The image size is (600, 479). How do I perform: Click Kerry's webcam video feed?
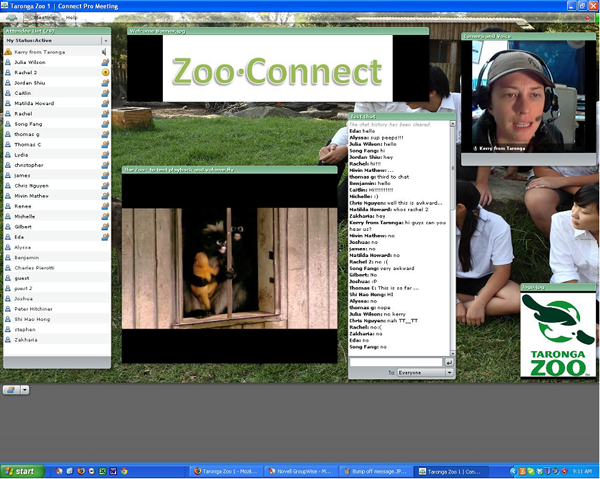(528, 96)
